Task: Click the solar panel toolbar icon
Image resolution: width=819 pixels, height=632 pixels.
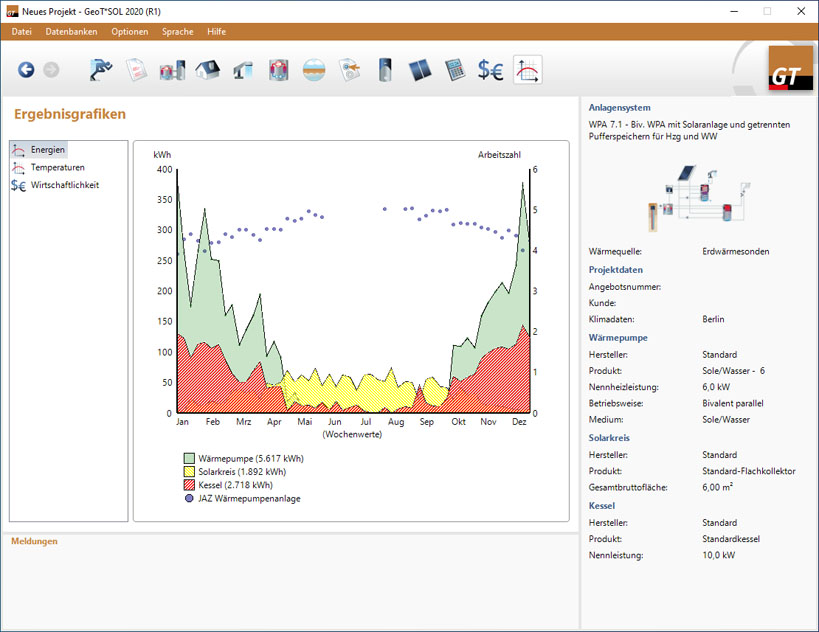Action: (419, 70)
